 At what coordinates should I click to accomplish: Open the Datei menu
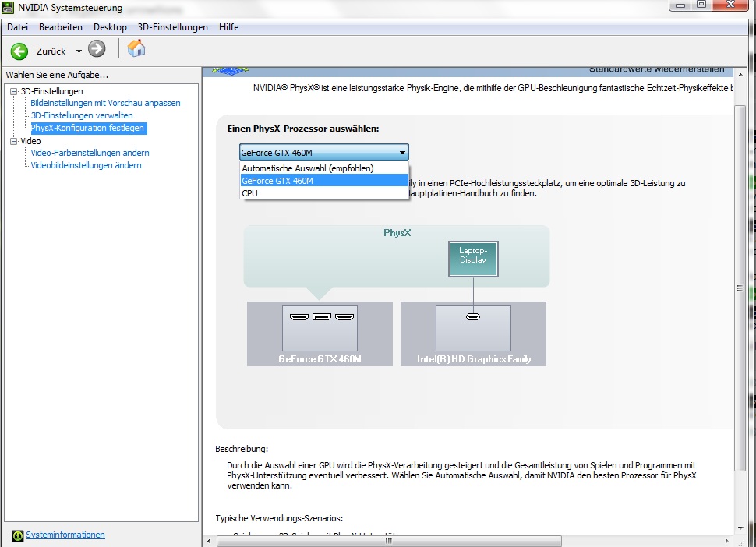[x=17, y=27]
